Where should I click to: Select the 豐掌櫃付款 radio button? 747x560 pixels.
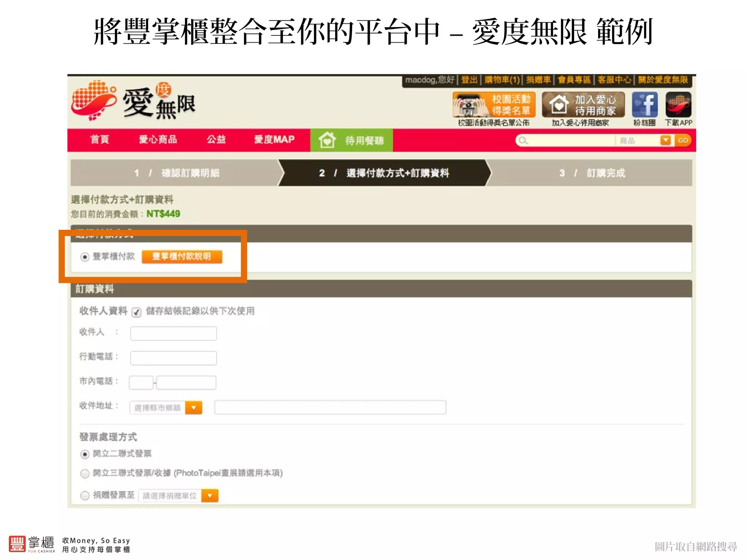85,257
